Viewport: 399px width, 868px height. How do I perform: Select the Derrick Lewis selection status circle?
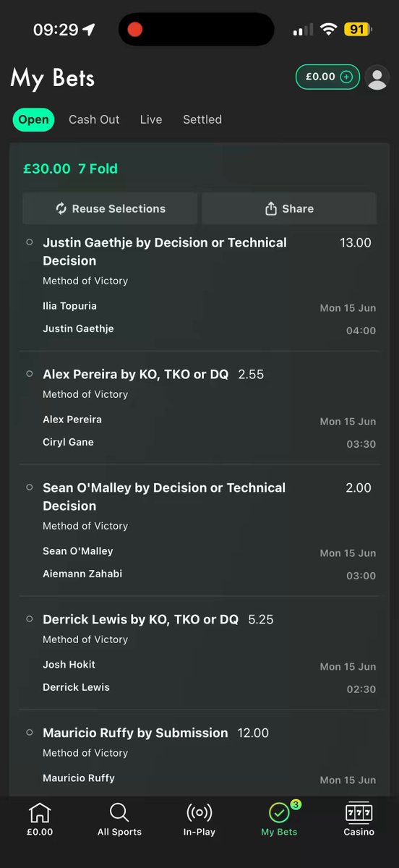click(x=30, y=619)
